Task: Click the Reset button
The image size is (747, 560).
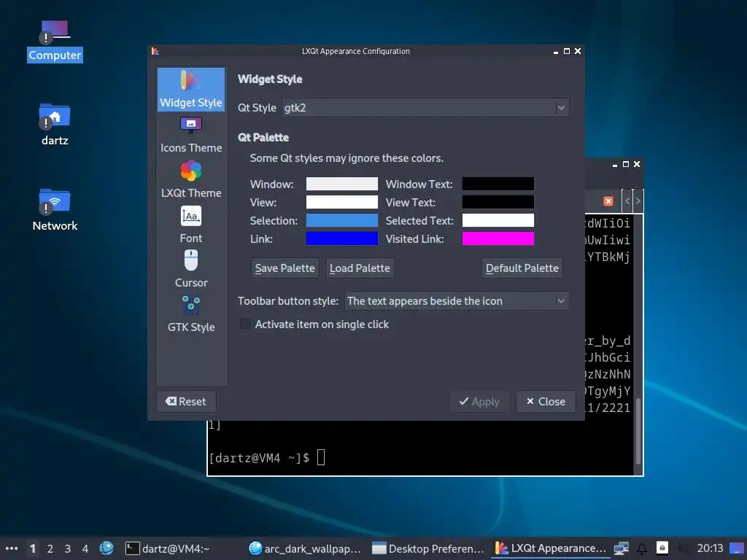Action: point(186,402)
